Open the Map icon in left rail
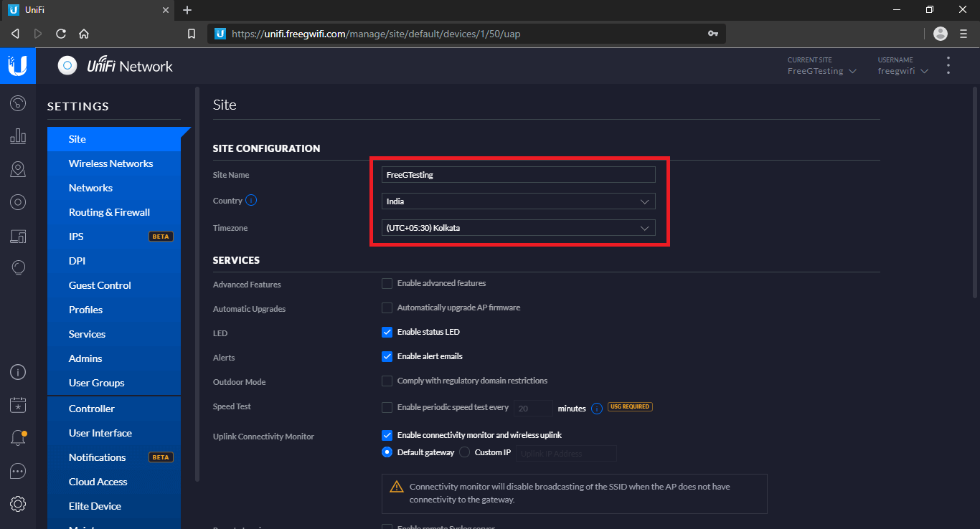 point(18,169)
